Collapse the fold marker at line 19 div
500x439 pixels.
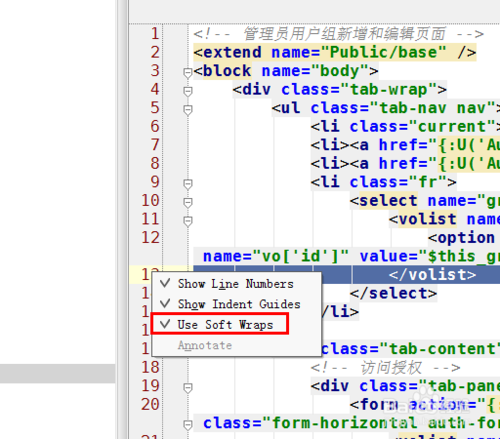coord(188,388)
